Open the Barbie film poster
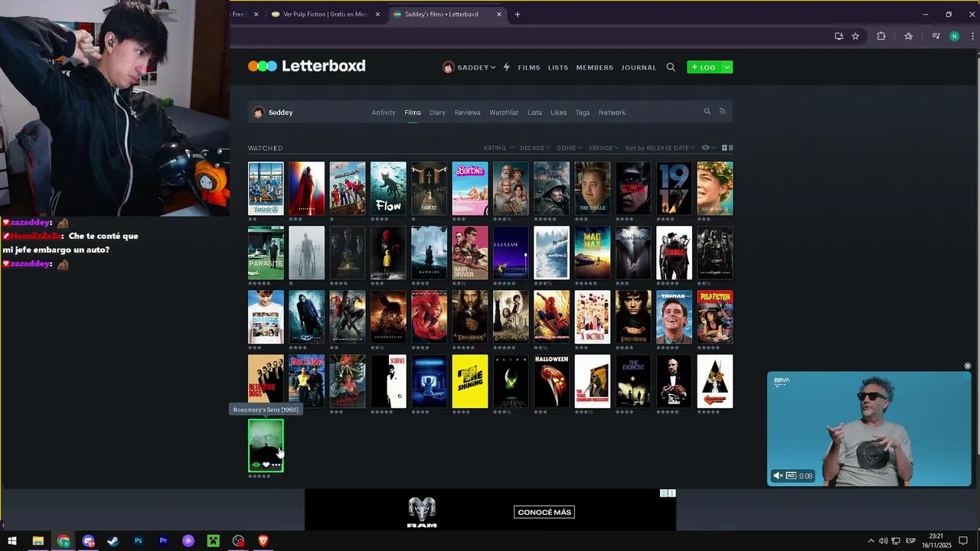Viewport: 980px width, 551px height. click(470, 188)
